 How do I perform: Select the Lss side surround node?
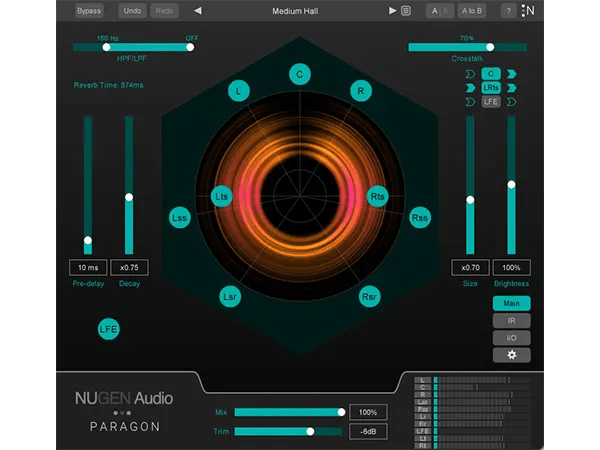179,218
